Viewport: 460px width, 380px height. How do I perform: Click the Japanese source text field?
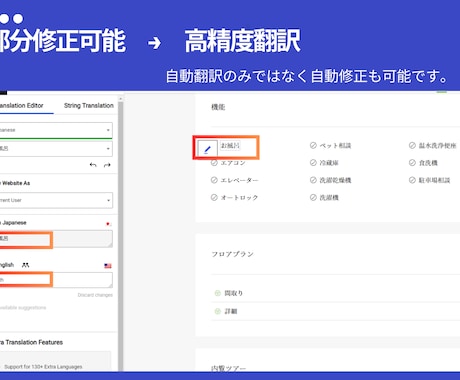tap(55, 239)
